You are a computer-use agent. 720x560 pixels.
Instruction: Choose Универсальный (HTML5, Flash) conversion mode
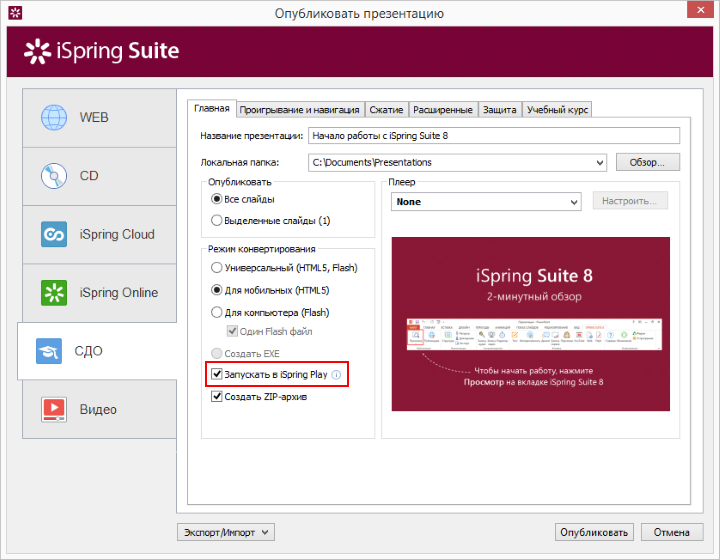tap(216, 267)
